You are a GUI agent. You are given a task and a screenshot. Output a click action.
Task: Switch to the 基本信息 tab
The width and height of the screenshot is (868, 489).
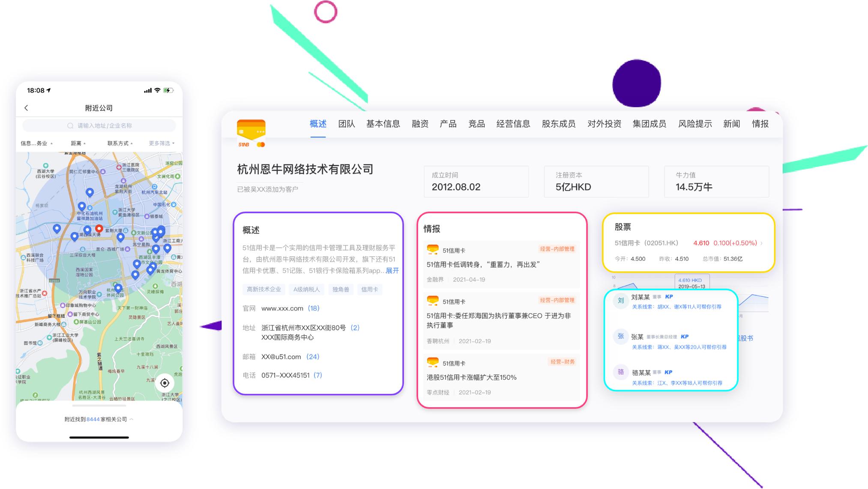tap(383, 124)
